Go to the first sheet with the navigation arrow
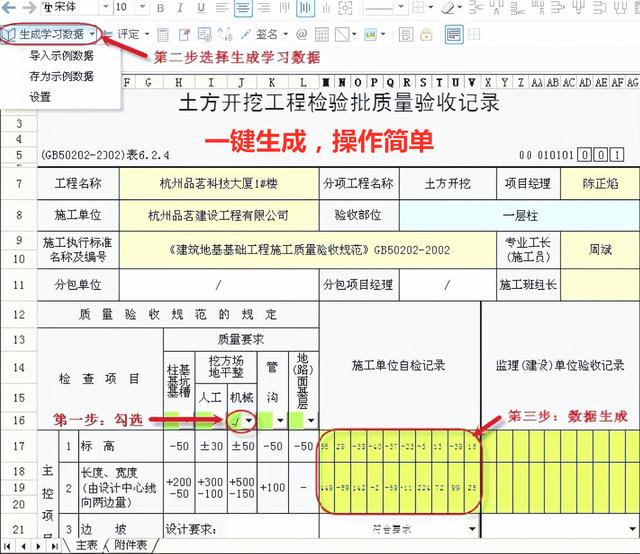 (8, 546)
